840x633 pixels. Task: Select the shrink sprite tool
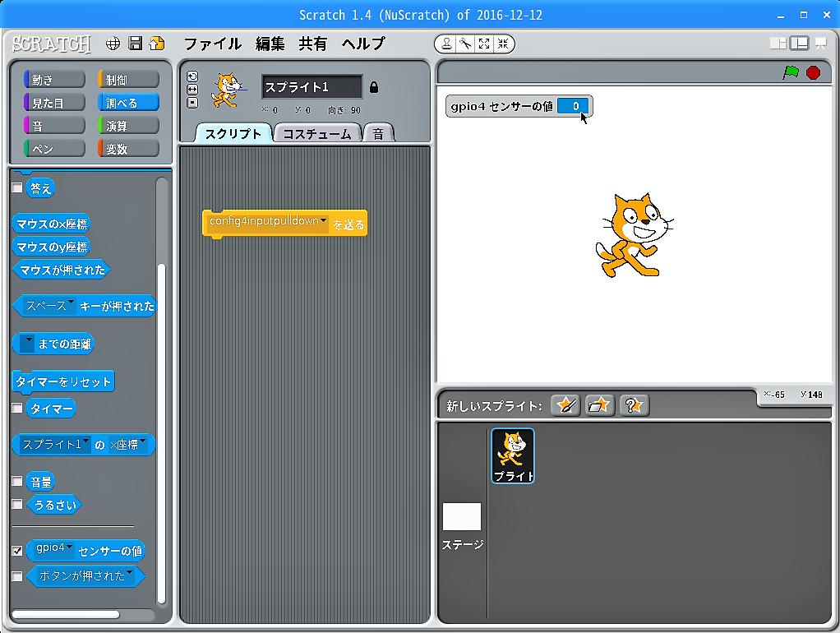point(502,44)
